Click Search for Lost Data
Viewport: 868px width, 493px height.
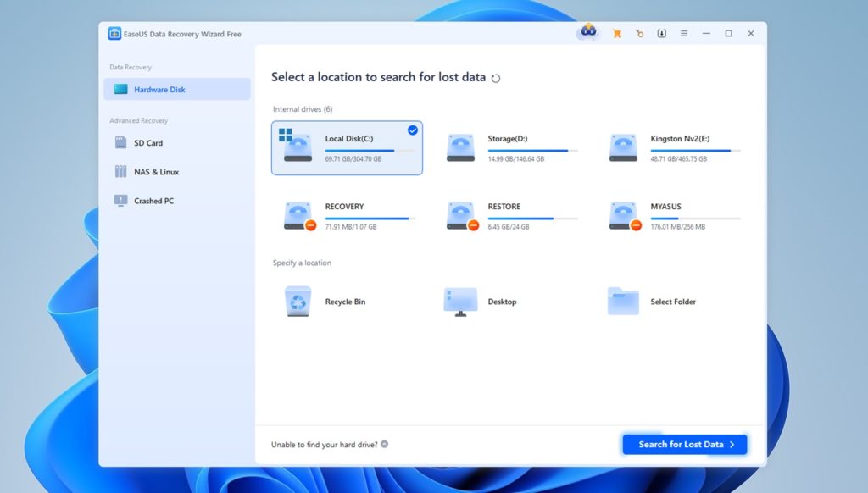pos(684,444)
